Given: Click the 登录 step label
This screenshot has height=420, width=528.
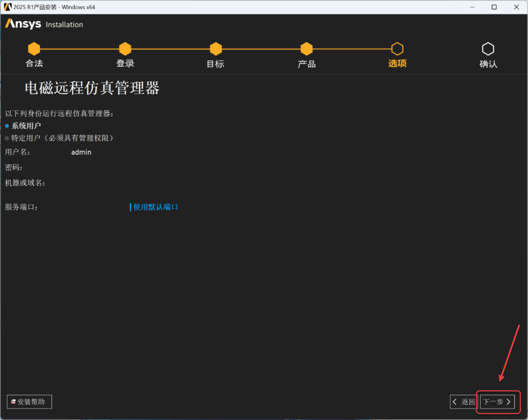Looking at the screenshot, I should (x=125, y=64).
